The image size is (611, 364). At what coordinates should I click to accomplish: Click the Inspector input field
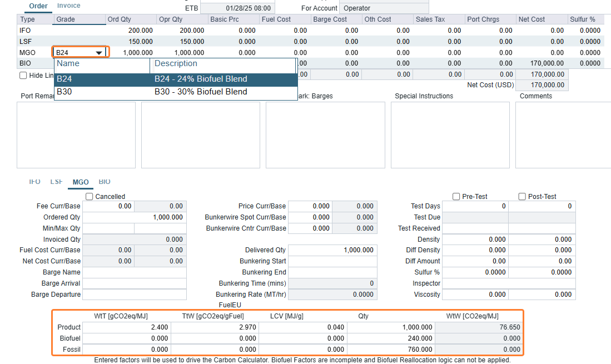[508, 283]
